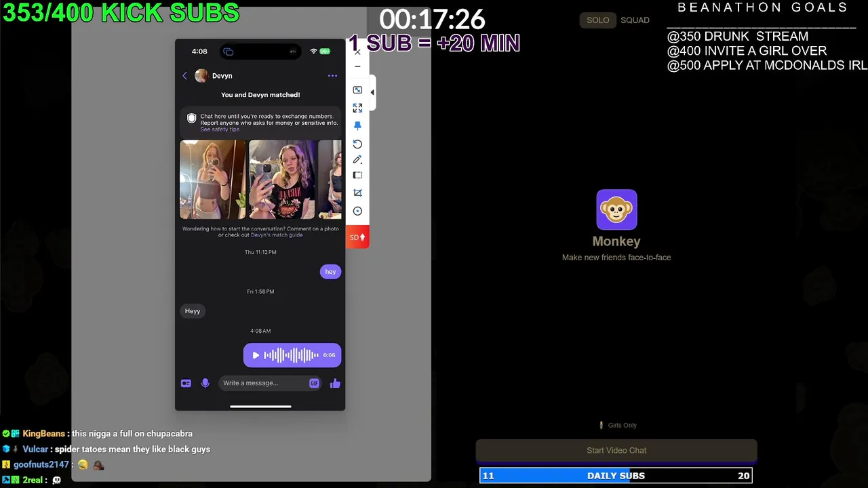868x488 pixels.
Task: Send a thumbs-up like
Action: coord(335,383)
